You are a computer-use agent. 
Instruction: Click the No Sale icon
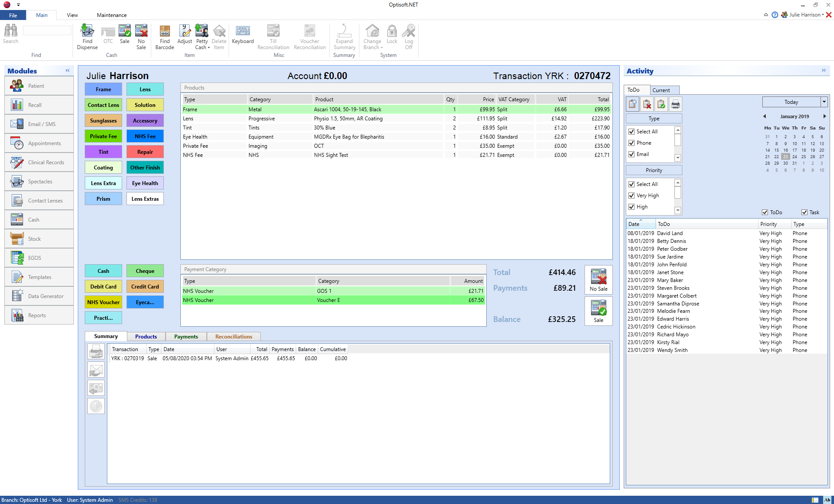[140, 37]
